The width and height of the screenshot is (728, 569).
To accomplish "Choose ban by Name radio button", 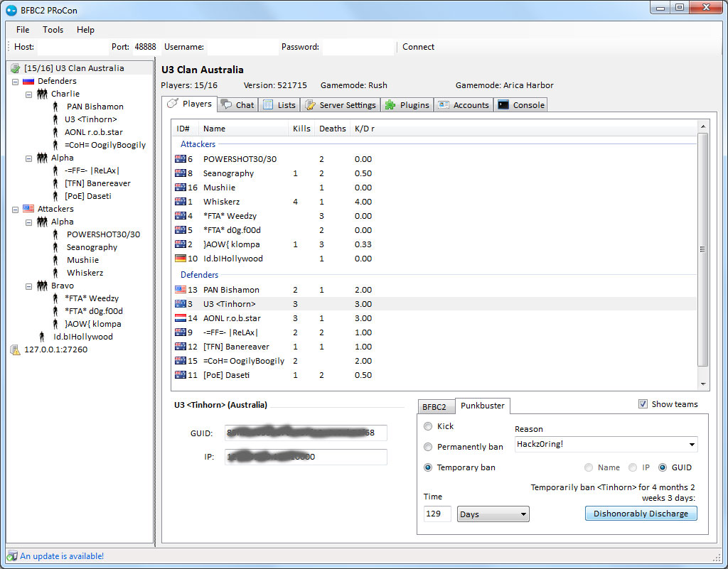I will [x=589, y=467].
